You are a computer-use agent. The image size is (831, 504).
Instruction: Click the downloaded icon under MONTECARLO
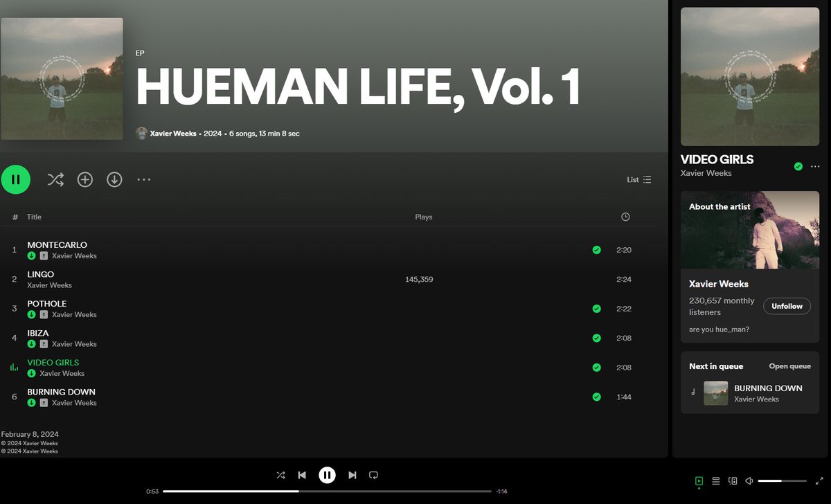pyautogui.click(x=31, y=255)
